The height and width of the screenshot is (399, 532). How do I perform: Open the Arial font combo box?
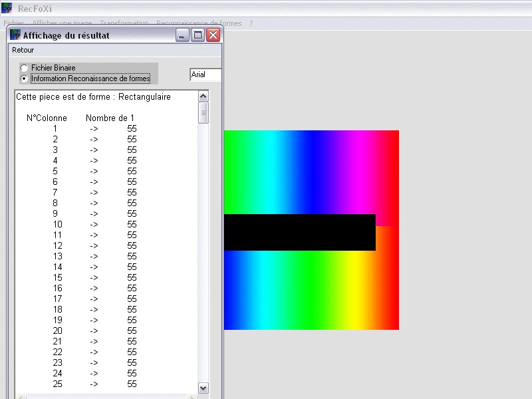click(205, 74)
